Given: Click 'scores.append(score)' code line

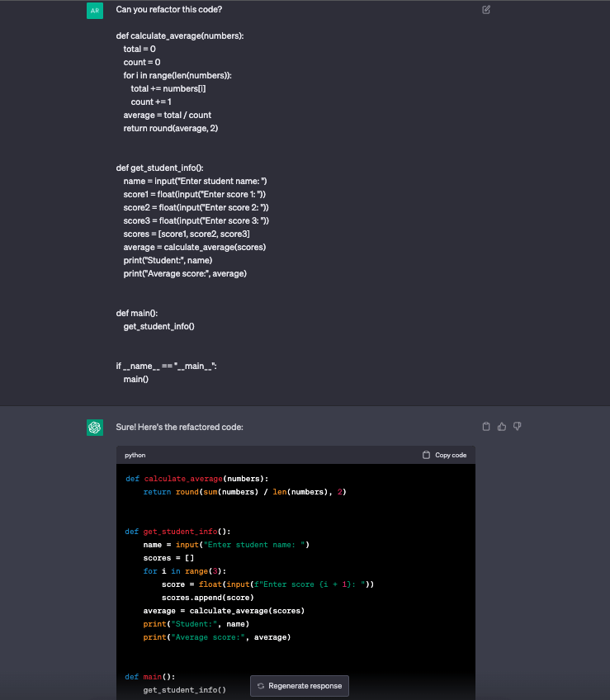Looking at the screenshot, I should 208,598.
